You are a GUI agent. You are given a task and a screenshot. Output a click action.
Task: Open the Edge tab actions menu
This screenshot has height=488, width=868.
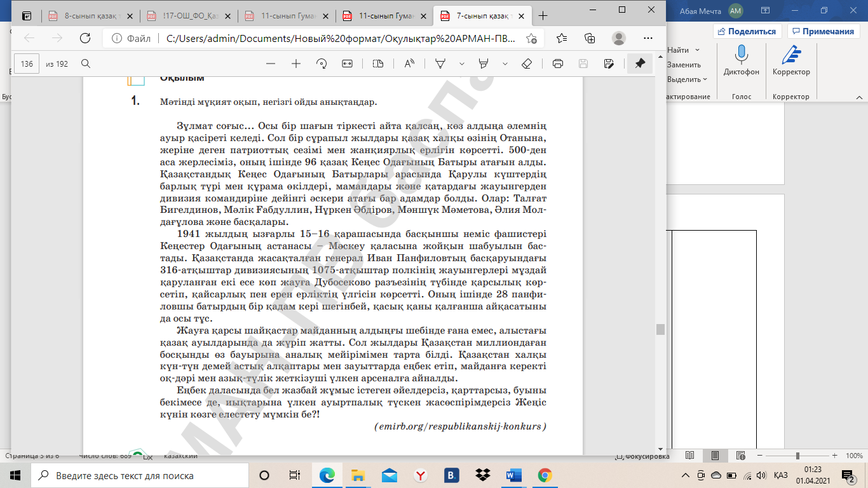coord(27,16)
